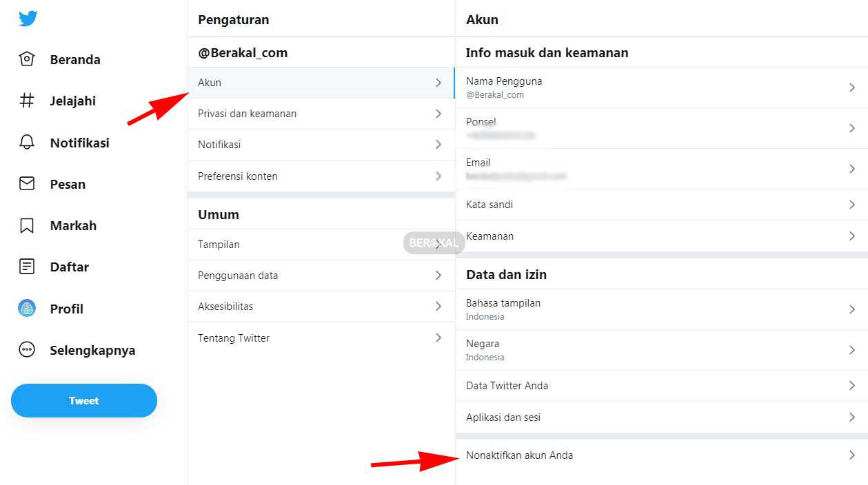Select Akun in the settings menu

(321, 83)
